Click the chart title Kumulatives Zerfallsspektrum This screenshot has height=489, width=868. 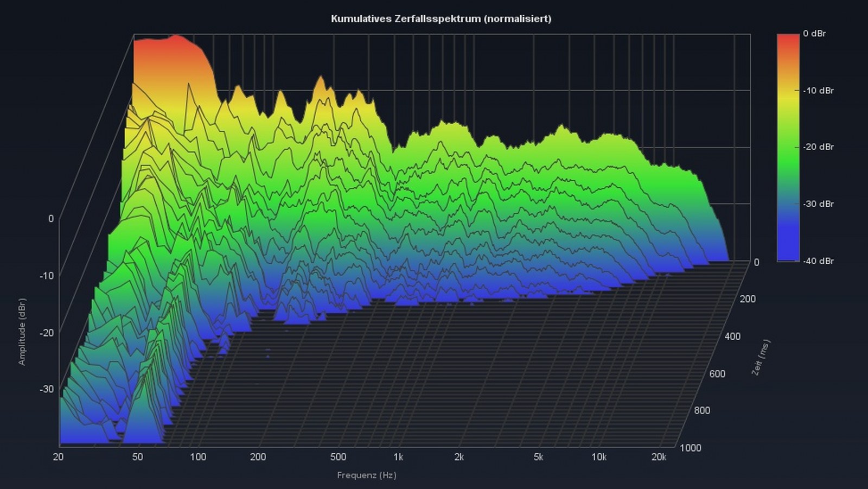441,18
